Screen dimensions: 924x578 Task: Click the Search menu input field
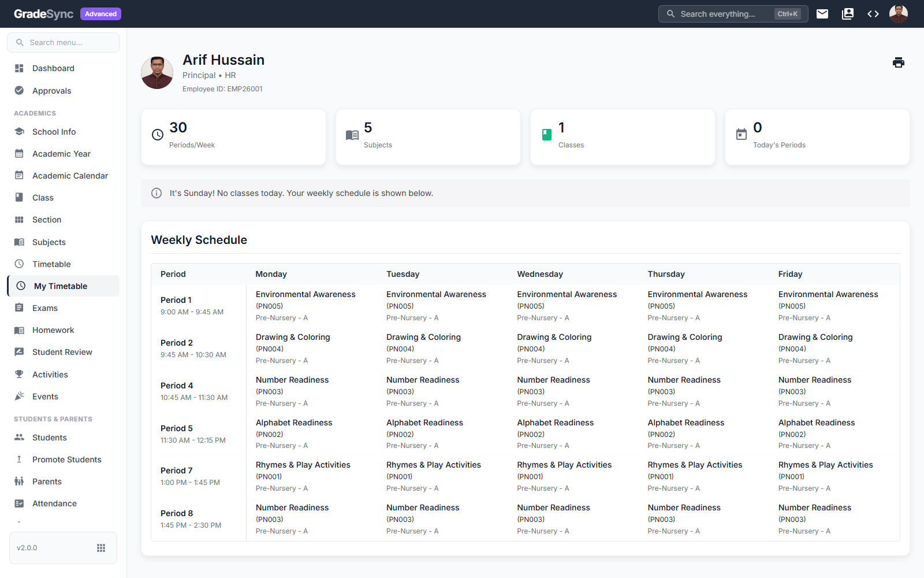point(64,42)
